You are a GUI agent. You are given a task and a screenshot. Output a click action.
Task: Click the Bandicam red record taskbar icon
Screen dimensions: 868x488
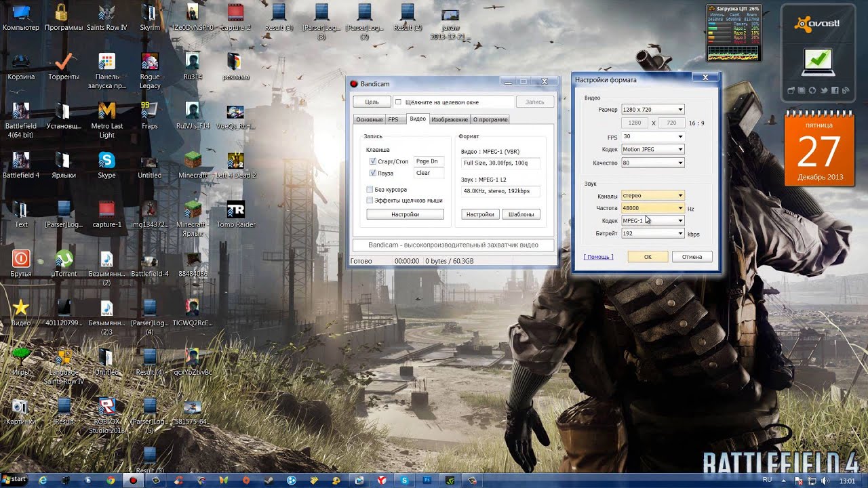(x=133, y=480)
